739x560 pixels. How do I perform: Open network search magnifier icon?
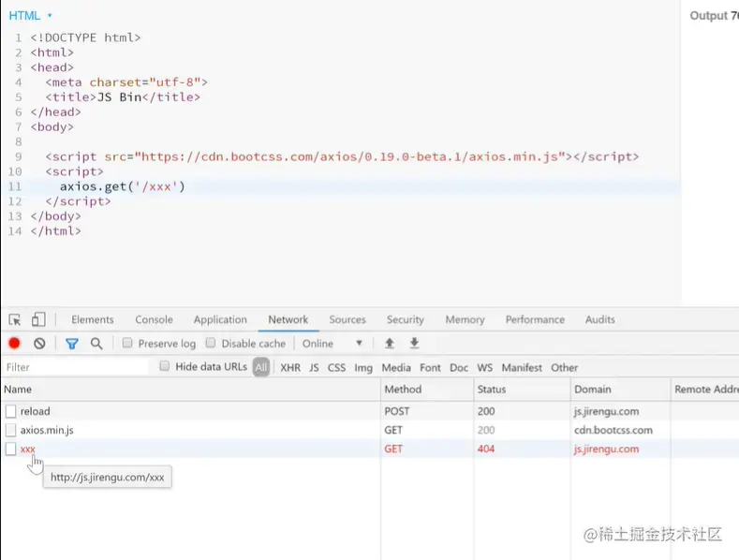(x=96, y=344)
